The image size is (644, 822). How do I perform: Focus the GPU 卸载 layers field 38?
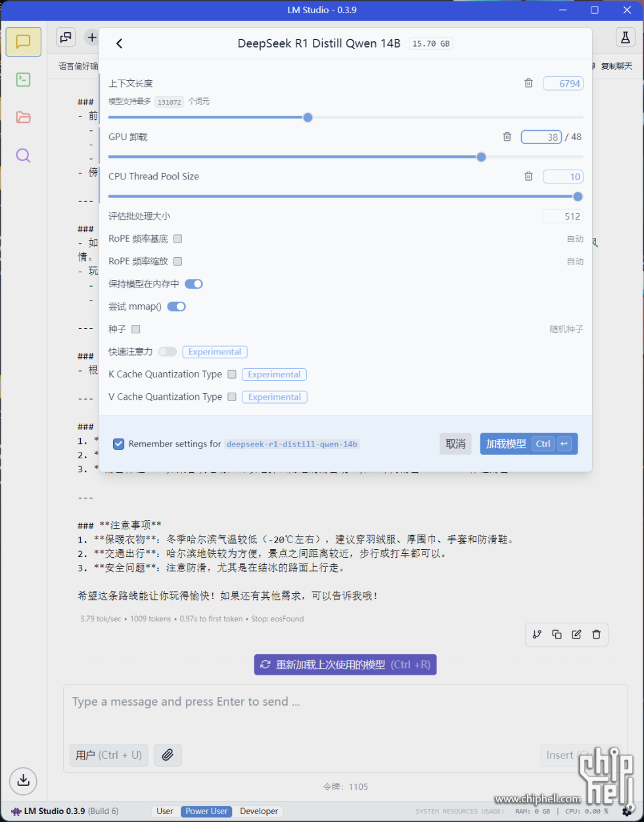click(x=541, y=137)
